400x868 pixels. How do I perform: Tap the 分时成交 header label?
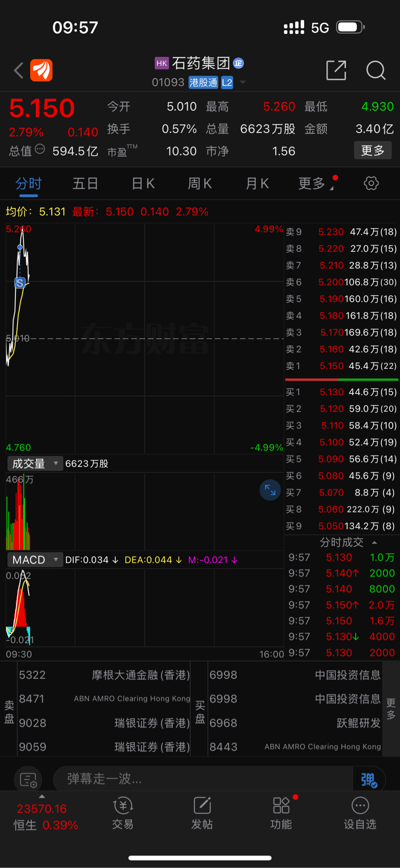[341, 543]
